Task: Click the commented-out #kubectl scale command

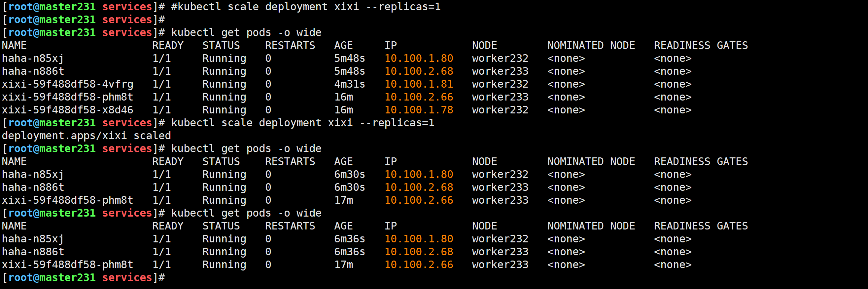Action: point(306,7)
